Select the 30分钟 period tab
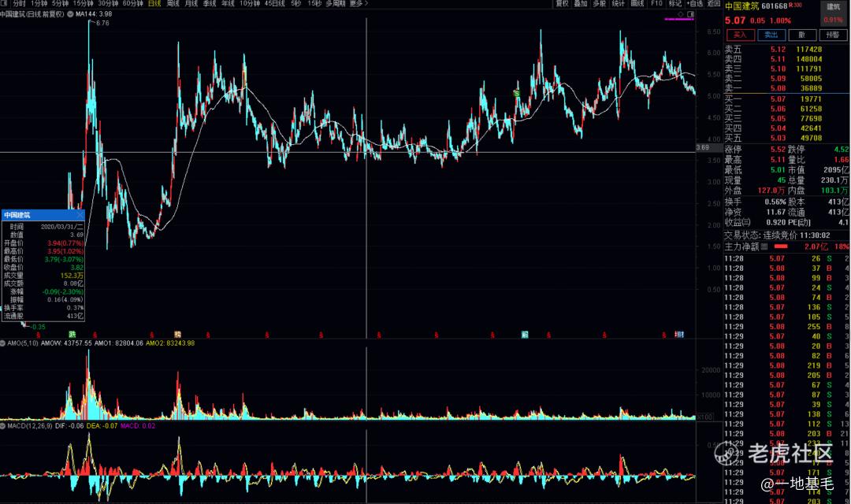 (x=108, y=3)
